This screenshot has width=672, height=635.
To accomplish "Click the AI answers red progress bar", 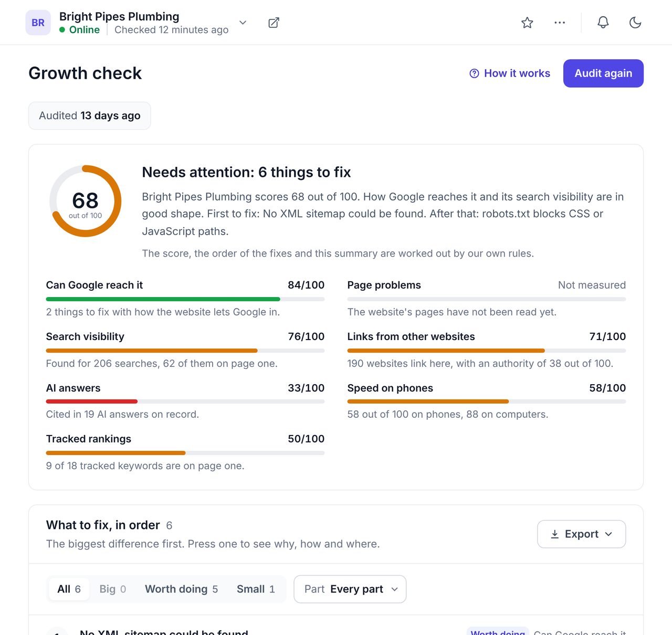I will pyautogui.click(x=185, y=401).
